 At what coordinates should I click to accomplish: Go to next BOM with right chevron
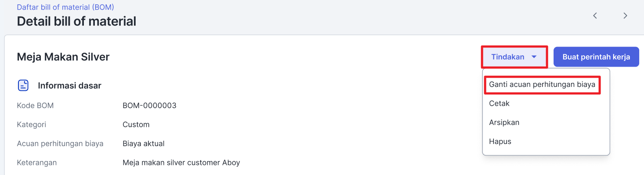(625, 16)
